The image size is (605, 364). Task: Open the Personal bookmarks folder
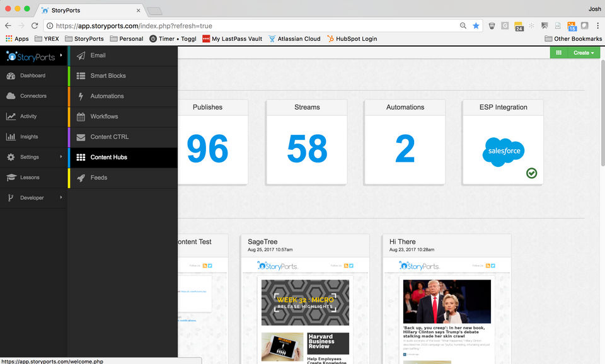coord(127,39)
